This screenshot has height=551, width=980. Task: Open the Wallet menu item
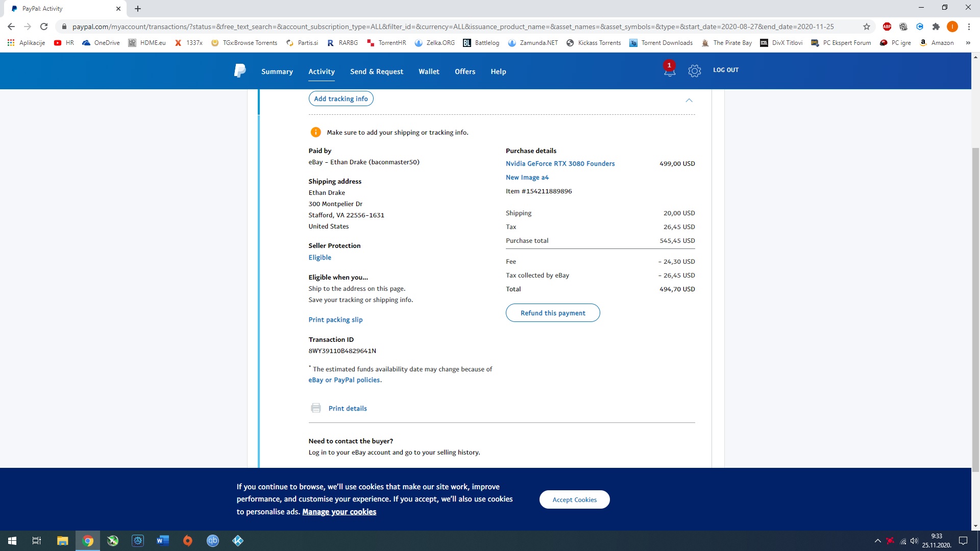429,71
